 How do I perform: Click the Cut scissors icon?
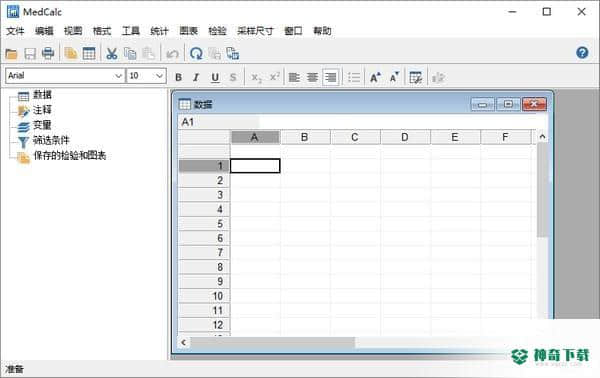point(111,54)
